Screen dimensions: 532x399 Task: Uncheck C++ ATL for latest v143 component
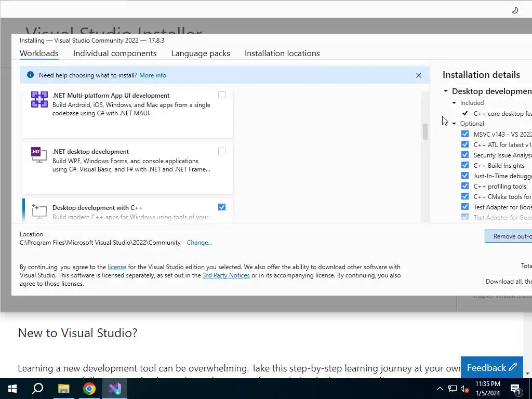pyautogui.click(x=465, y=144)
